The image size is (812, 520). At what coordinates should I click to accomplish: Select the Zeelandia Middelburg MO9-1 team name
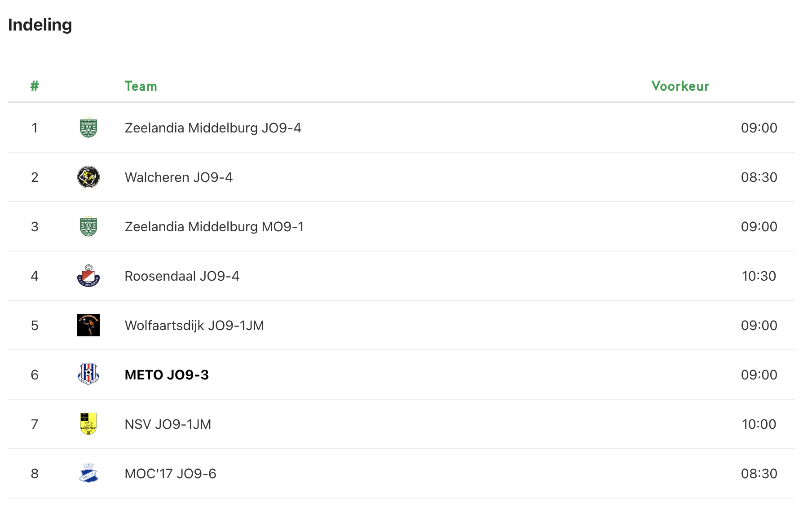point(214,227)
